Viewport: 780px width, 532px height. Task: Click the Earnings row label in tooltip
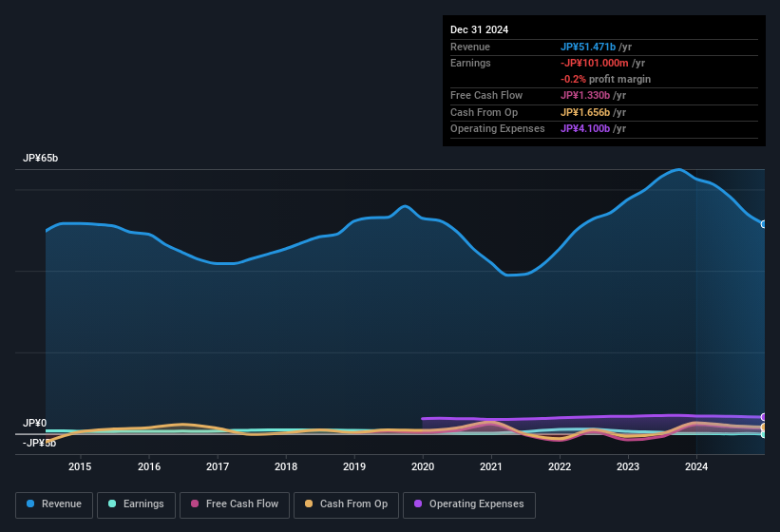[470, 63]
